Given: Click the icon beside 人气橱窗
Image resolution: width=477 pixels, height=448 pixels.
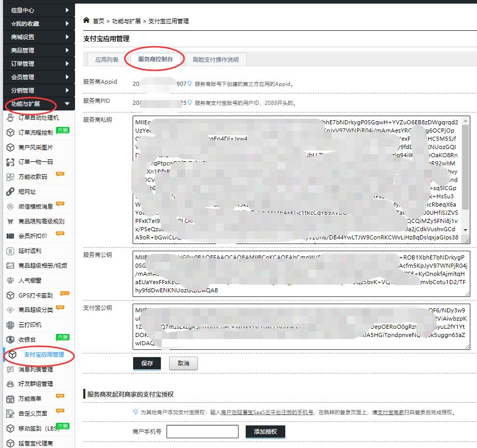Looking at the screenshot, I should [10, 281].
